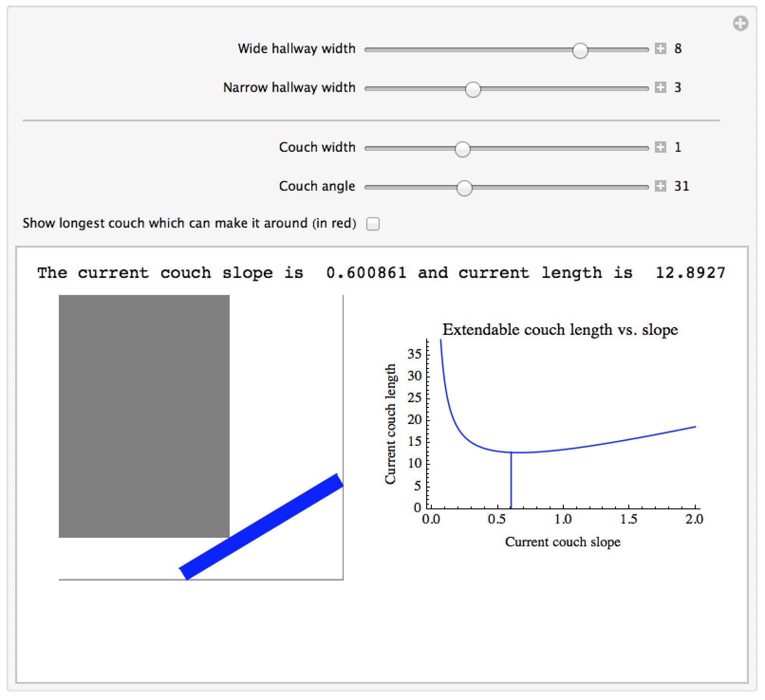The image size is (765, 700).
Task: Click the vertical blue slope marker line
Action: click(x=511, y=480)
